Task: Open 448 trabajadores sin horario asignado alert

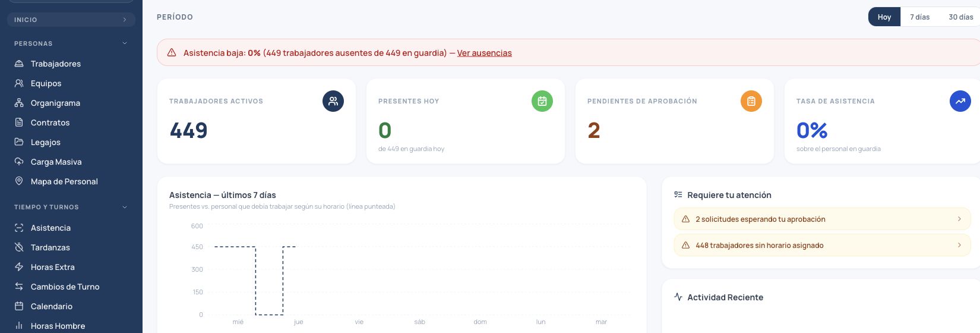Action: click(822, 245)
